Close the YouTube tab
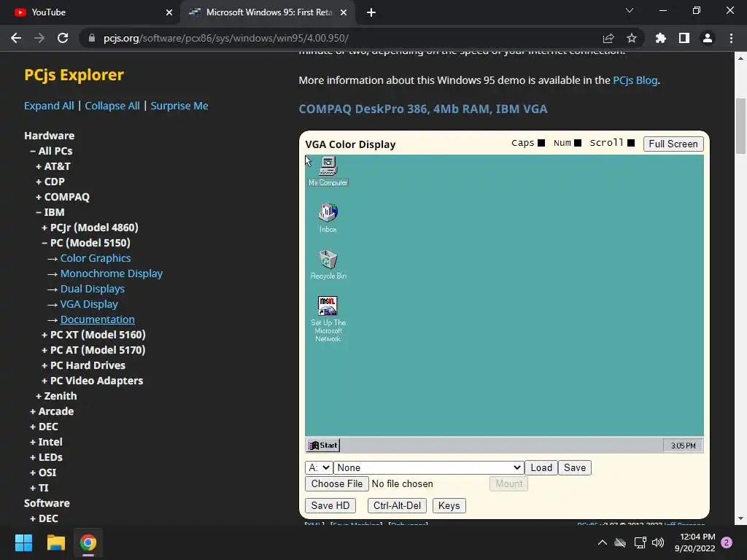 169,12
